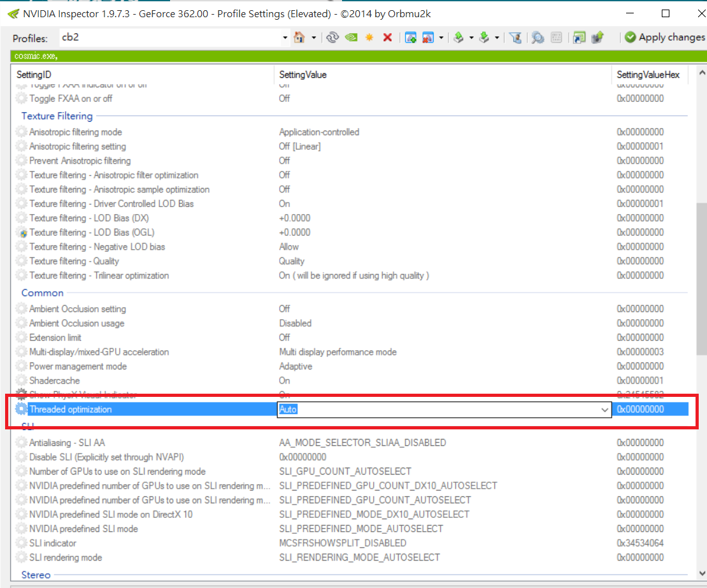Select Ambient Occlusion usage row
707x588 pixels.
(351, 324)
